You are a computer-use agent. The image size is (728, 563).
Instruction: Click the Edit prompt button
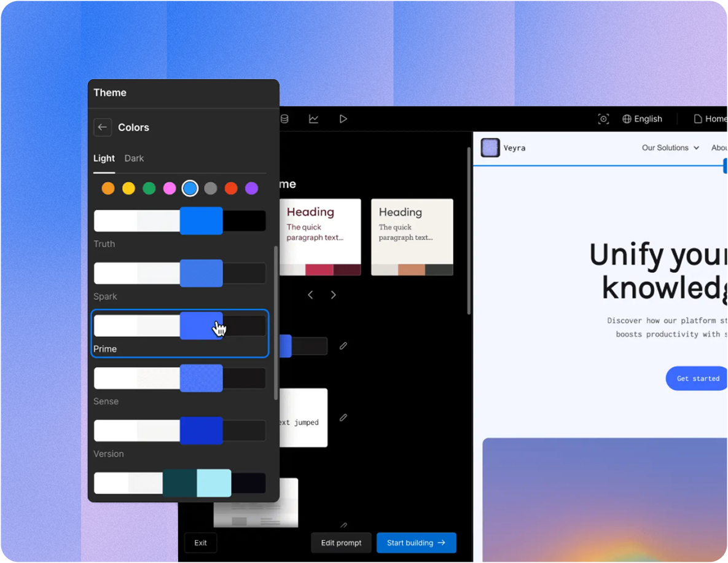coord(341,543)
